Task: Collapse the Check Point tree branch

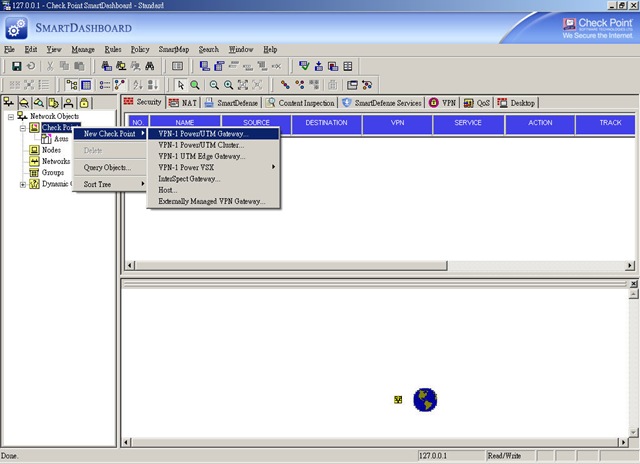Action: (x=23, y=128)
